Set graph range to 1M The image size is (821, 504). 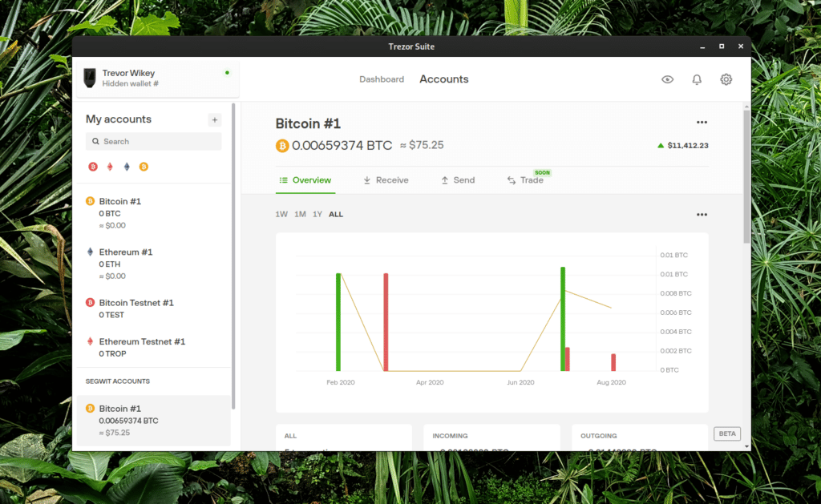tap(300, 214)
